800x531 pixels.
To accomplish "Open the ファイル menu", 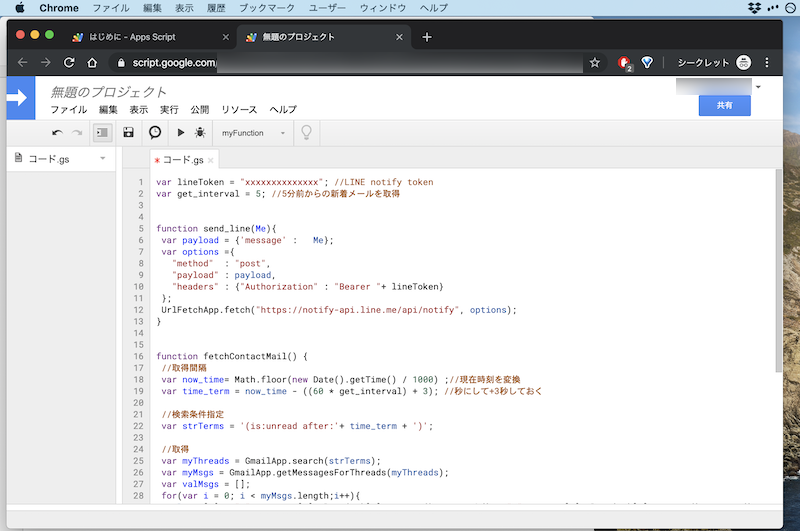I will (x=69, y=109).
